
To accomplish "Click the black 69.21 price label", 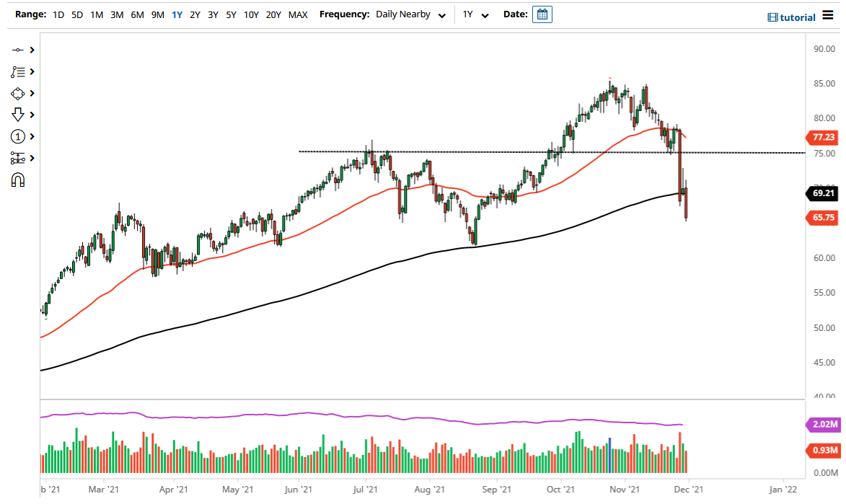I will point(822,193).
